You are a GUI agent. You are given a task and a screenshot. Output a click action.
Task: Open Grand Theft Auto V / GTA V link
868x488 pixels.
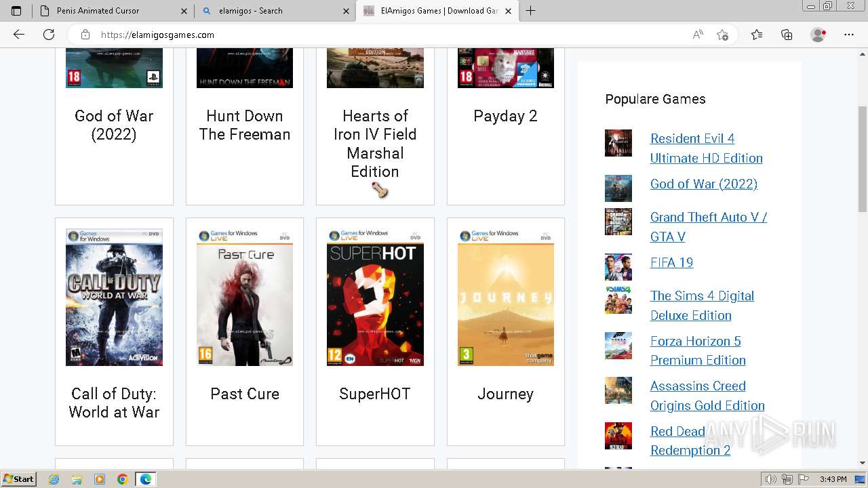pos(709,226)
